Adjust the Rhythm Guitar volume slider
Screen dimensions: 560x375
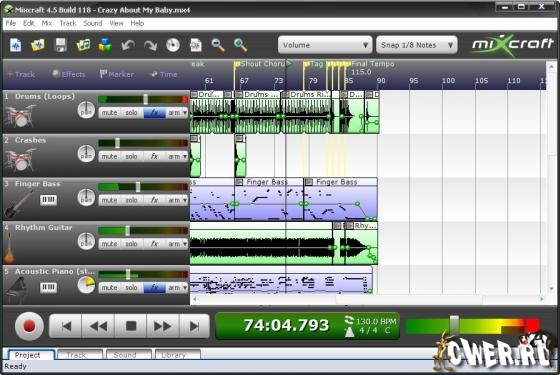(x=127, y=231)
